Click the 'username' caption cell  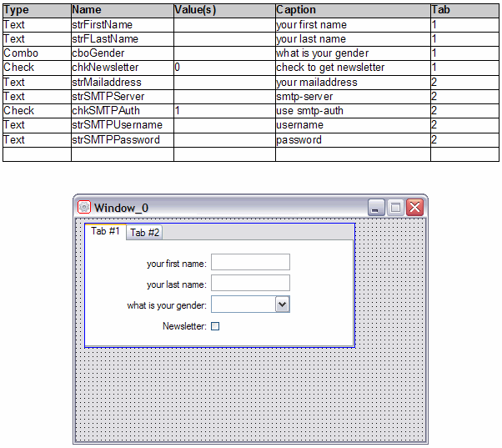coord(353,125)
